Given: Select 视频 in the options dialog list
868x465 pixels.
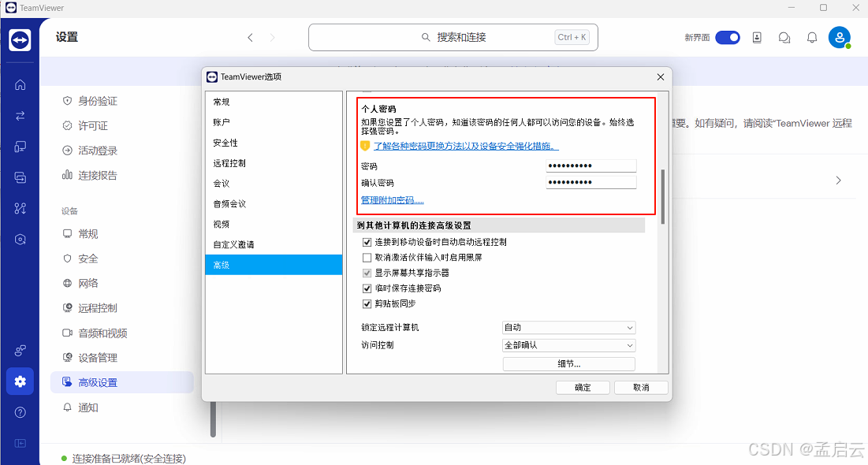Looking at the screenshot, I should (x=274, y=224).
